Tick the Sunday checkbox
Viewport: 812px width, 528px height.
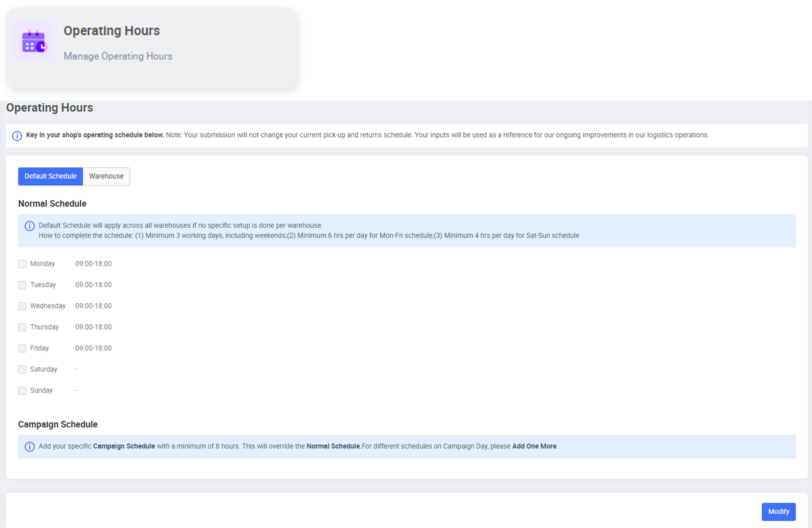(x=22, y=391)
